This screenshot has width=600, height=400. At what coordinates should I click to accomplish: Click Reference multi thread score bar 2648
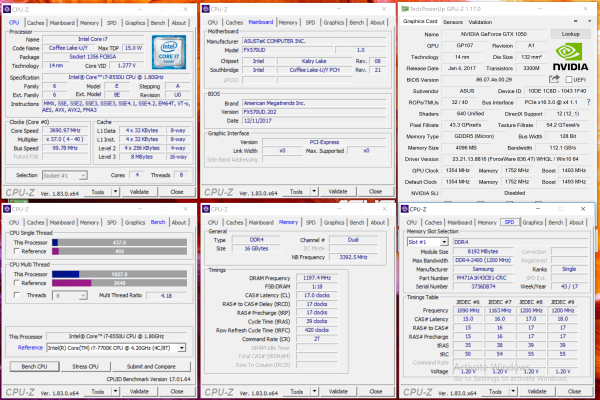pos(119,283)
